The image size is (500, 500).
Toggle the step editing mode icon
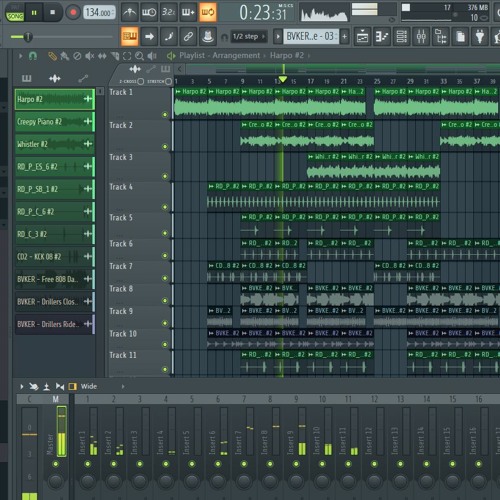[169, 36]
